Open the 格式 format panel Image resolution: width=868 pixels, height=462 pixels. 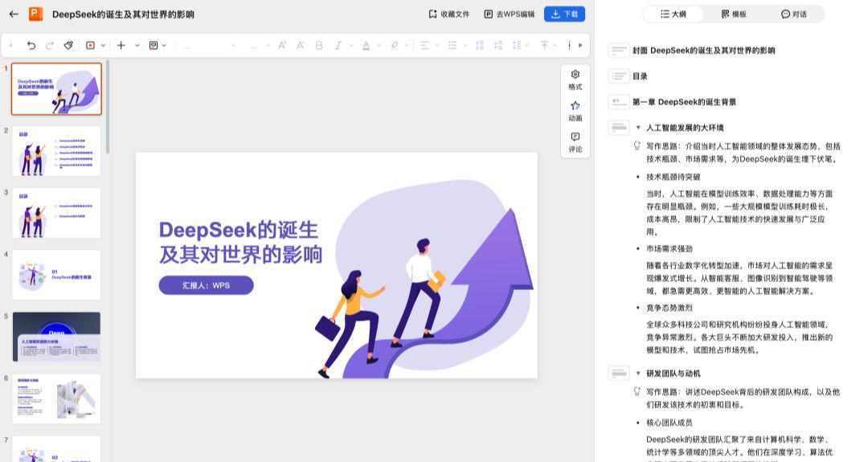tap(575, 80)
